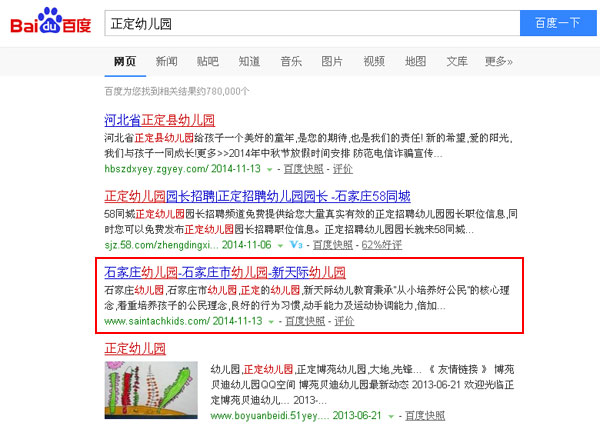Open the 正定幼儿园园长招聘 58同城 result title
600x426 pixels.
point(257,196)
